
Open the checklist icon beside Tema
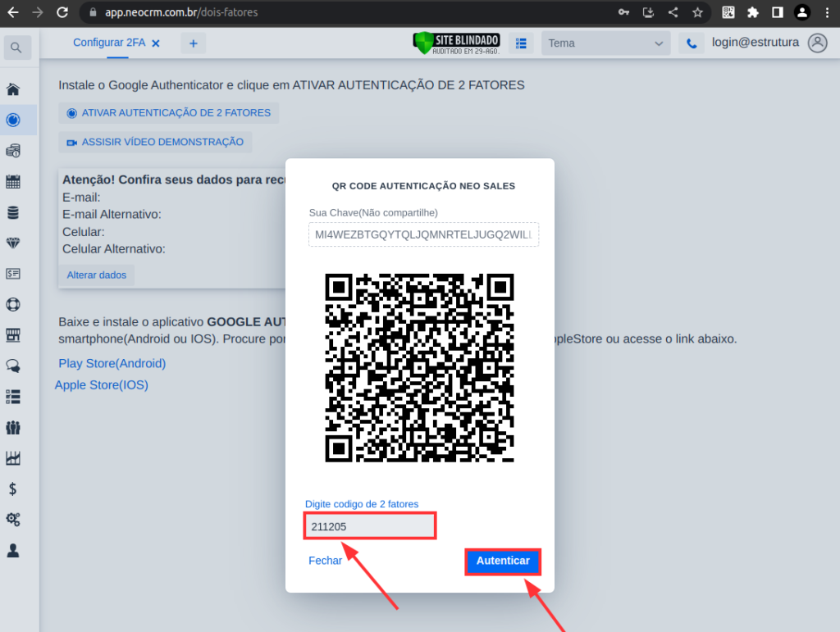pos(521,43)
